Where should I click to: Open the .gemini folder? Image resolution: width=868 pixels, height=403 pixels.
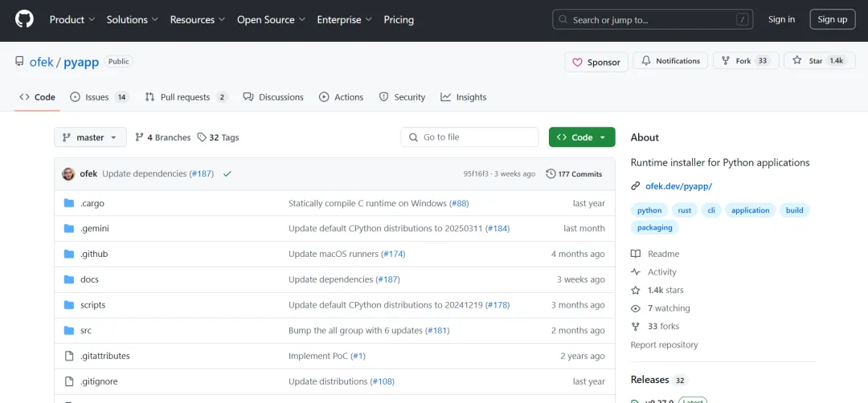[x=95, y=228]
